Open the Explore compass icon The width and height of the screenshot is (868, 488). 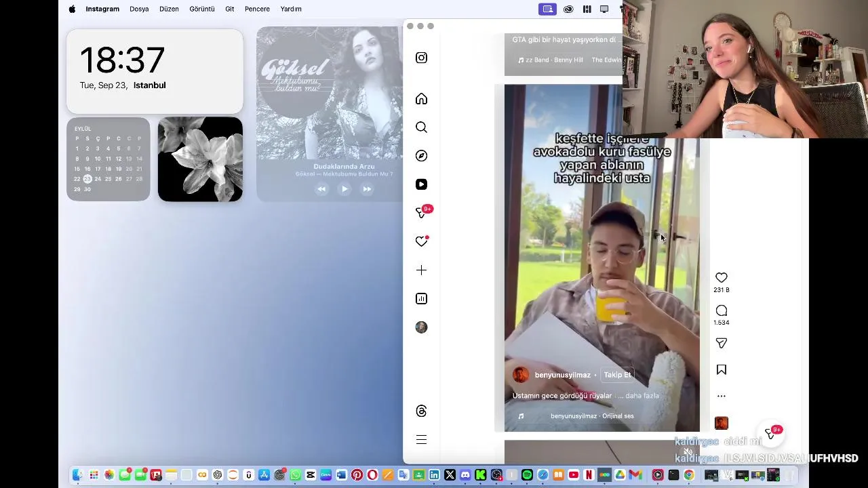[x=421, y=156]
